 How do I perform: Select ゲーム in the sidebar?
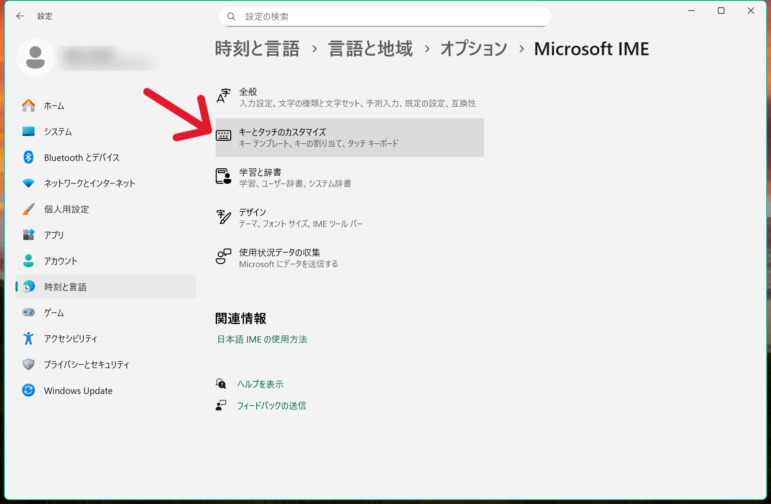(x=53, y=313)
